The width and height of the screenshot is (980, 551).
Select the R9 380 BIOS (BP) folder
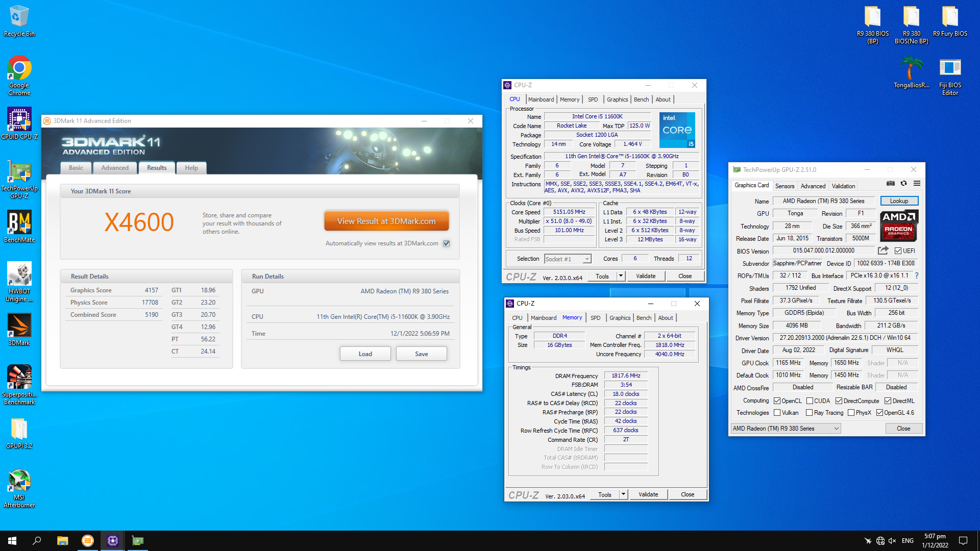873,24
